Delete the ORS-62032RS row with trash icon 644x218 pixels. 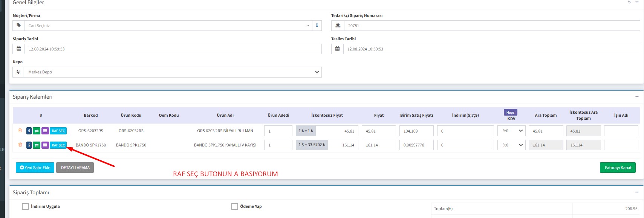[x=20, y=131]
